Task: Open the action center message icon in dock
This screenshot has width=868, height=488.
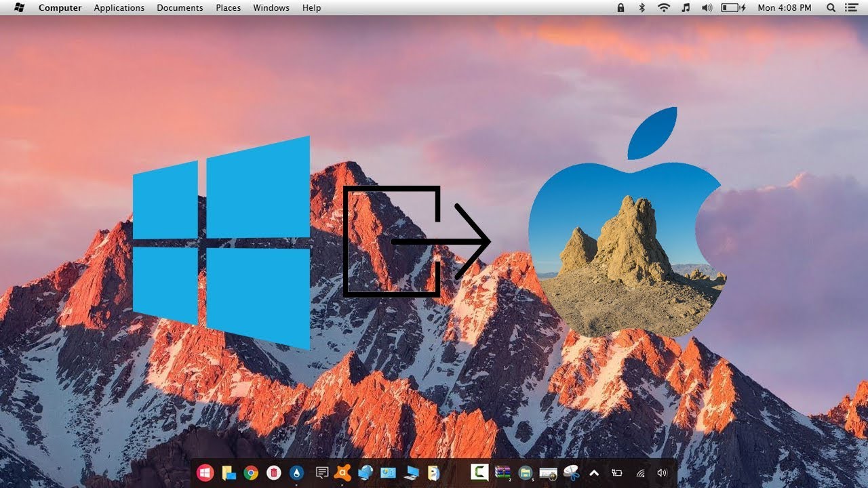Action: tap(322, 472)
